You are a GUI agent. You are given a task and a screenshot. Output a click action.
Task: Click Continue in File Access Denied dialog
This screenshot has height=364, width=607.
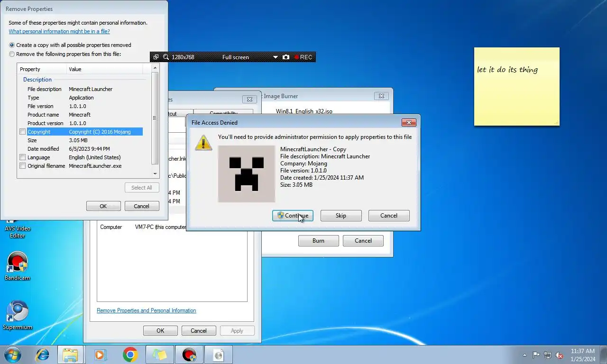point(293,216)
